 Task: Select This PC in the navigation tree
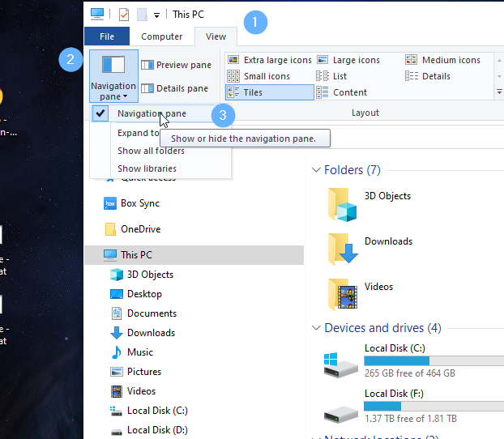(194, 255)
